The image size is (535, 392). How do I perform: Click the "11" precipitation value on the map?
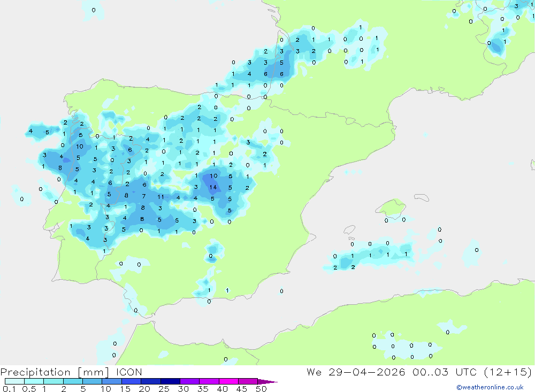click(160, 197)
